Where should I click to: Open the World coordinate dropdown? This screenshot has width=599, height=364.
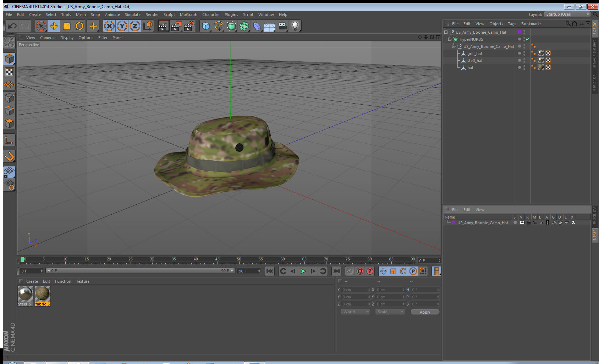click(x=356, y=312)
